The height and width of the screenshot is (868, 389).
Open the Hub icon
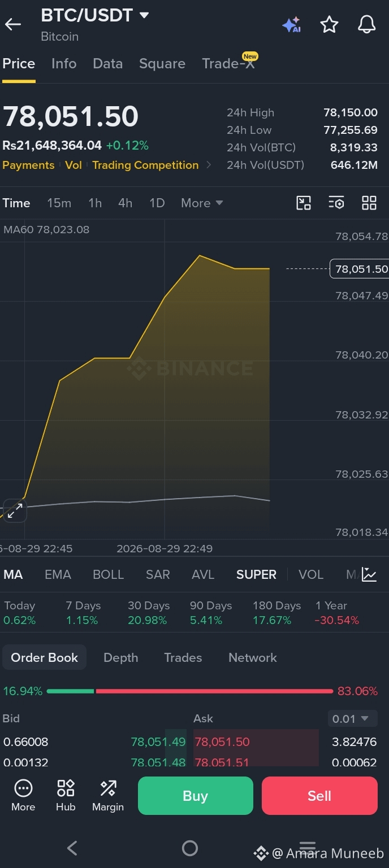coord(66,796)
